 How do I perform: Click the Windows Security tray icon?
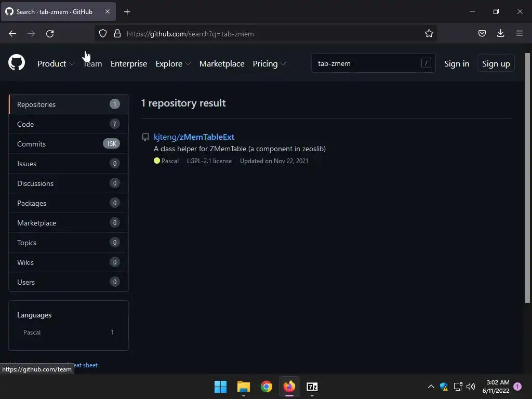444,387
